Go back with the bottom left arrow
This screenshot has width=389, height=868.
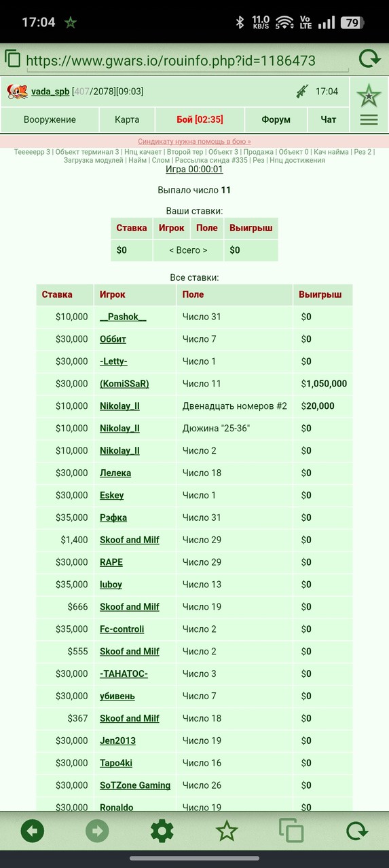pos(32,831)
